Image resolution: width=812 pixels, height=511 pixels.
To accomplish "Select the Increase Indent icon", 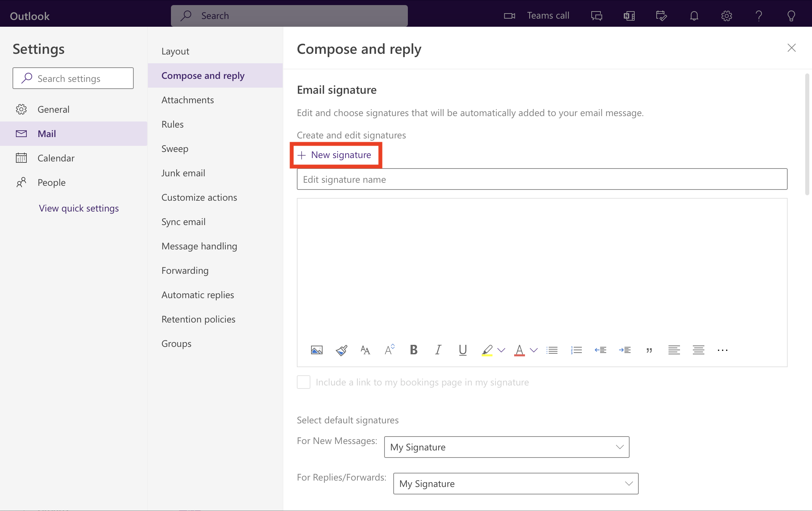I will click(x=624, y=350).
